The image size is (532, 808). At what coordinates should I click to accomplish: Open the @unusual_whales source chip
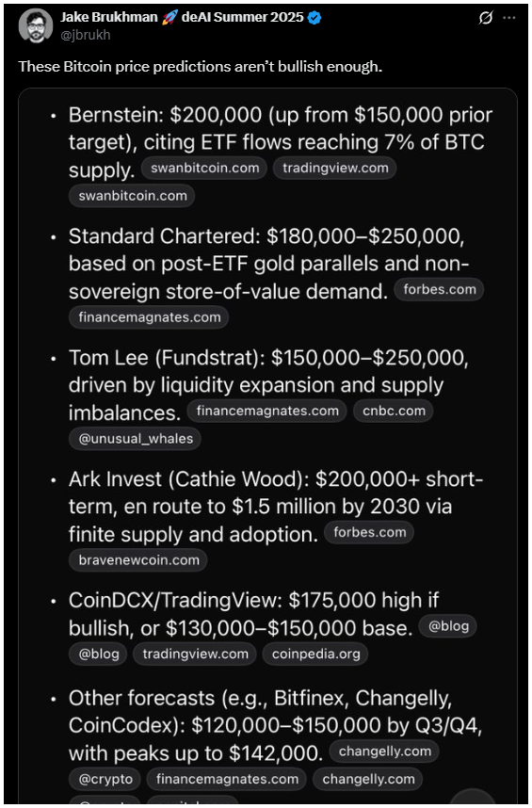click(136, 439)
